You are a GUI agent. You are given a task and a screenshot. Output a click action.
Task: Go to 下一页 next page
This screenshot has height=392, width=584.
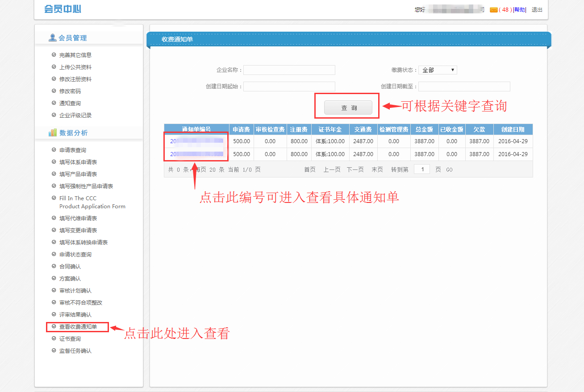(x=355, y=169)
